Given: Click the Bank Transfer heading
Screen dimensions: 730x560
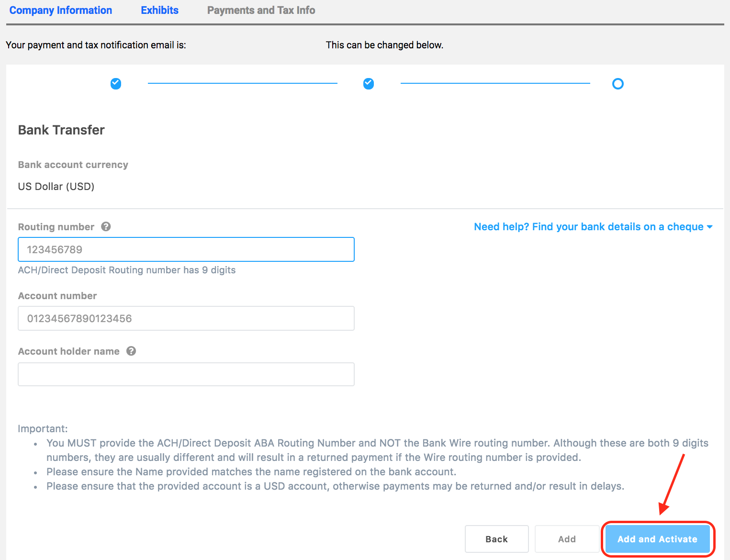Looking at the screenshot, I should 61,130.
